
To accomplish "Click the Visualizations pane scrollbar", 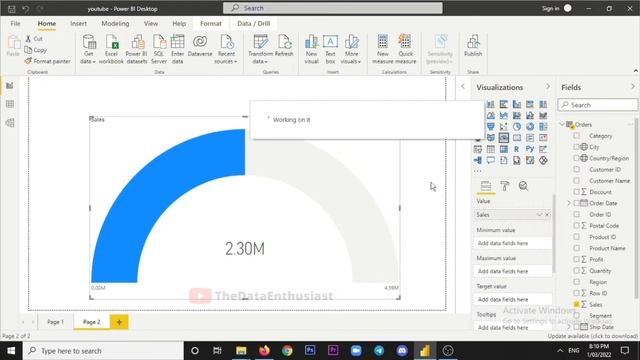I will [x=554, y=233].
